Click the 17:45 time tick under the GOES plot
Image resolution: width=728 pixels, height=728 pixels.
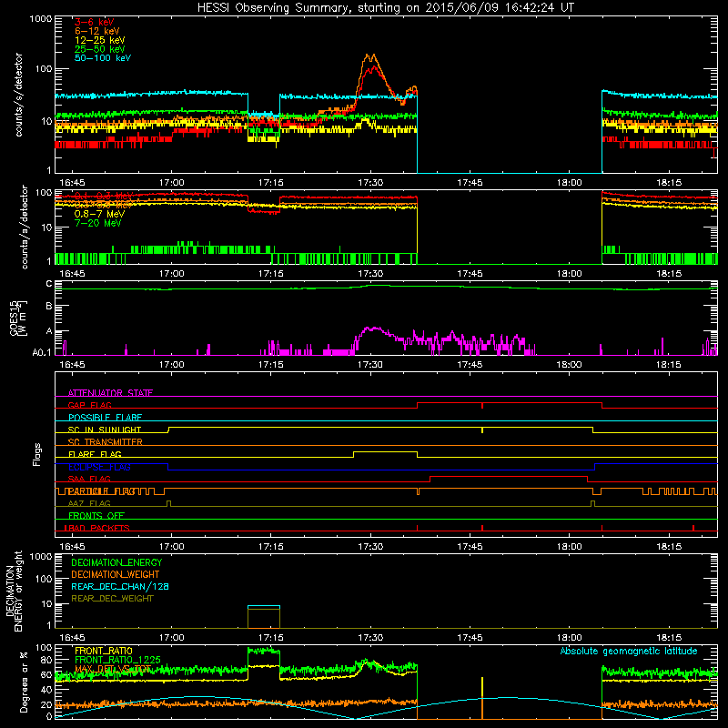pyautogui.click(x=470, y=365)
